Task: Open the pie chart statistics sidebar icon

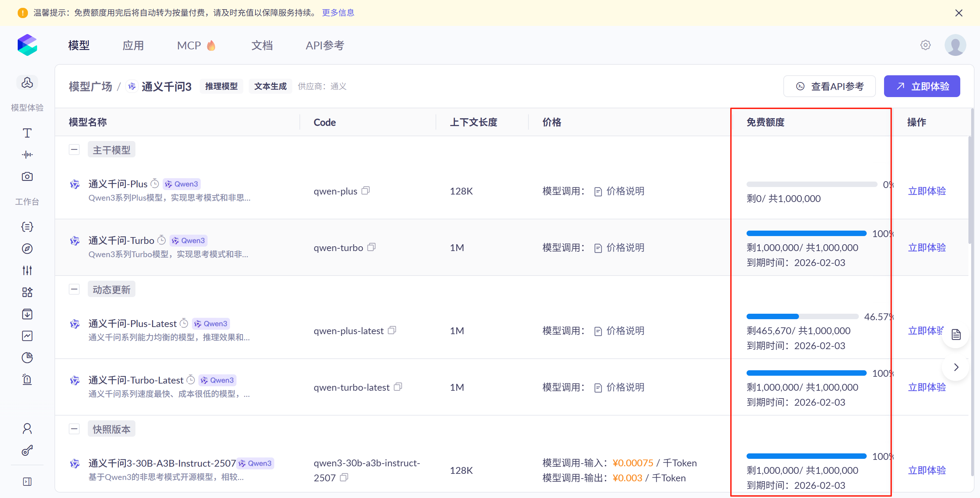Action: point(27,358)
